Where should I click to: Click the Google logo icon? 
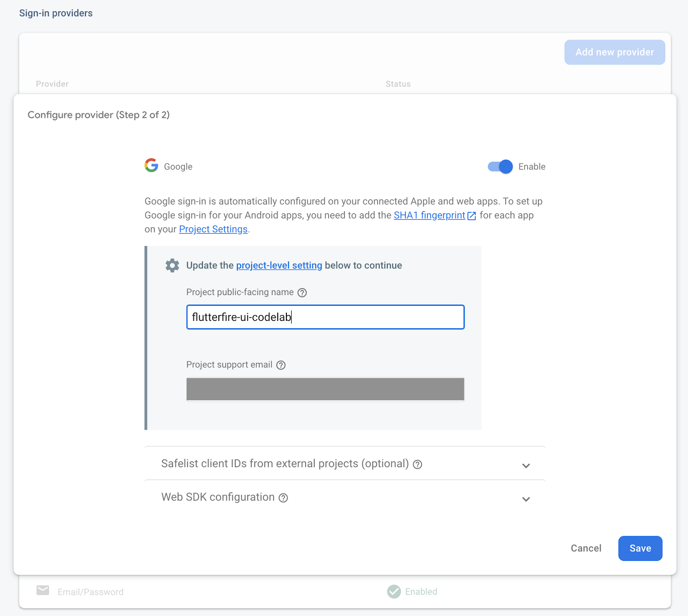click(x=151, y=166)
